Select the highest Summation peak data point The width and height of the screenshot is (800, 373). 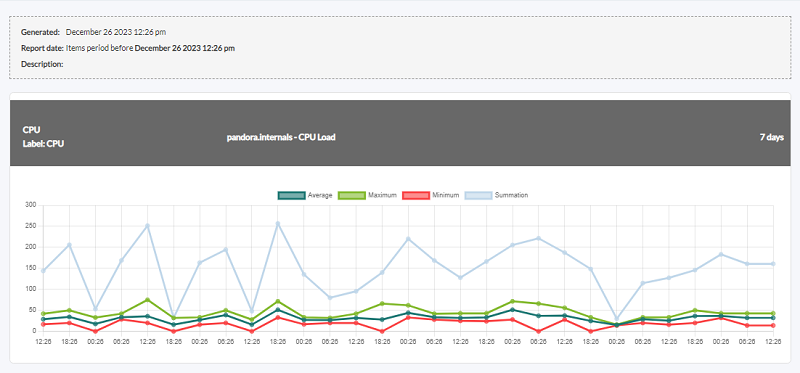click(278, 223)
